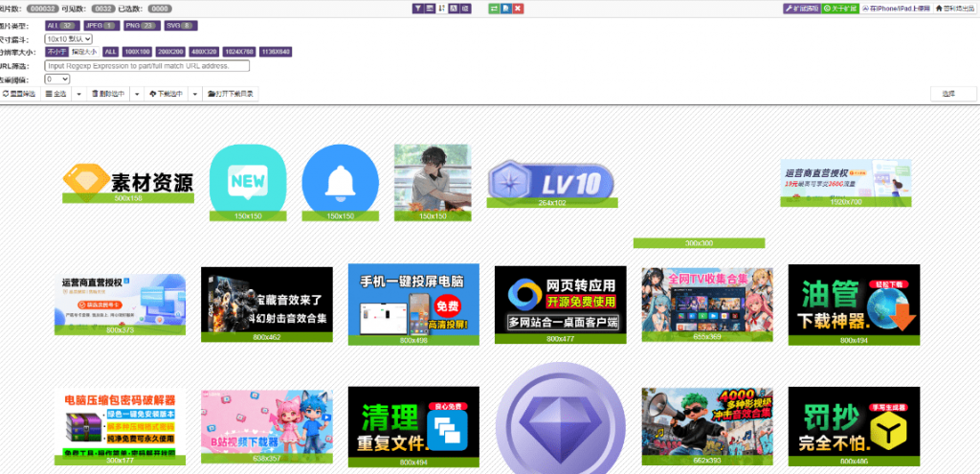Expand the arrow next to 下载选中
This screenshot has width=980, height=474.
coord(194,94)
